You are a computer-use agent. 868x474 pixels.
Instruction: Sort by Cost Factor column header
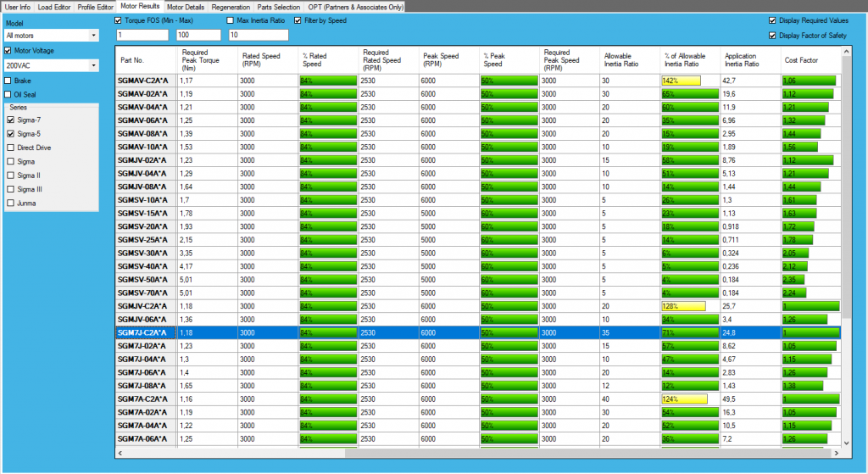pyautogui.click(x=810, y=60)
